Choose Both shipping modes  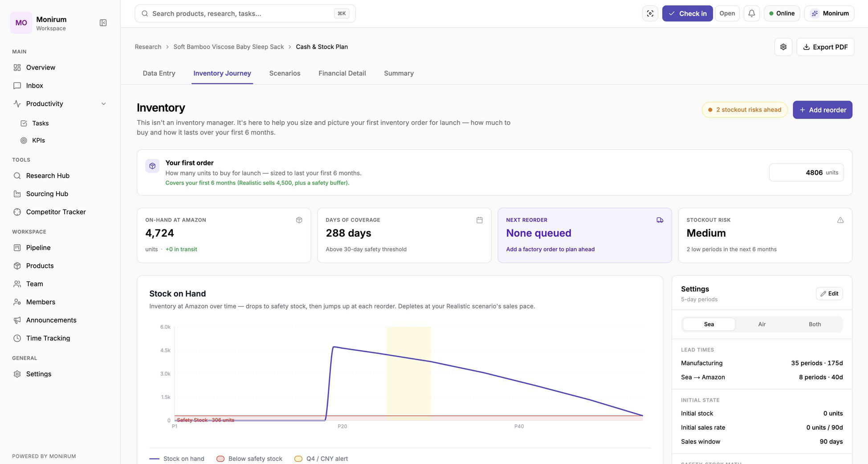click(x=815, y=324)
